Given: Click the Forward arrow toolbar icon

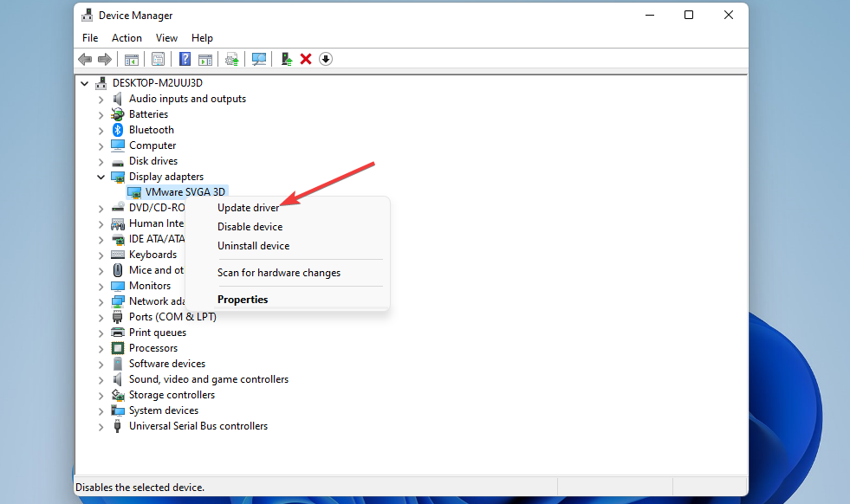Looking at the screenshot, I should point(105,59).
